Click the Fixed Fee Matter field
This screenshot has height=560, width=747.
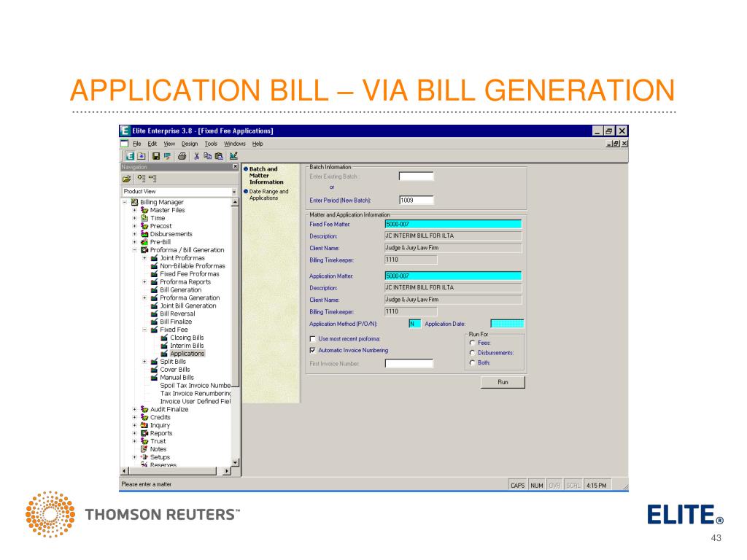453,224
